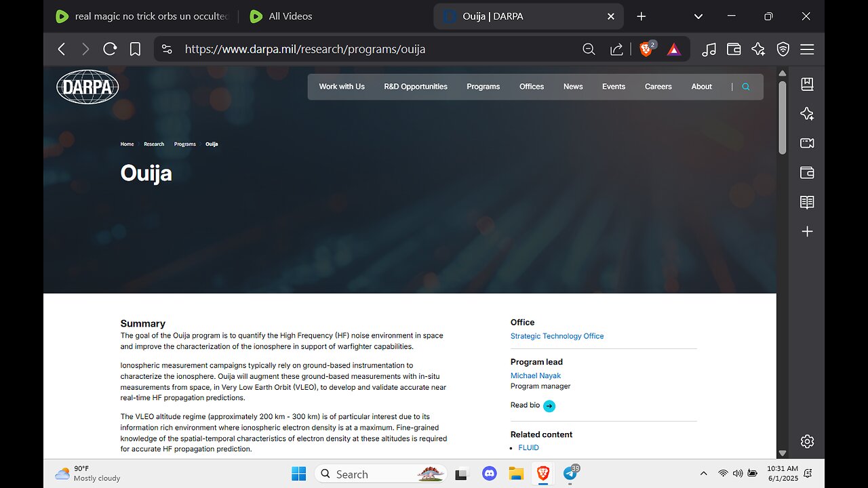Screen dimensions: 868x488
Task: Click the page vertical scrollbar thumb
Action: [782, 117]
